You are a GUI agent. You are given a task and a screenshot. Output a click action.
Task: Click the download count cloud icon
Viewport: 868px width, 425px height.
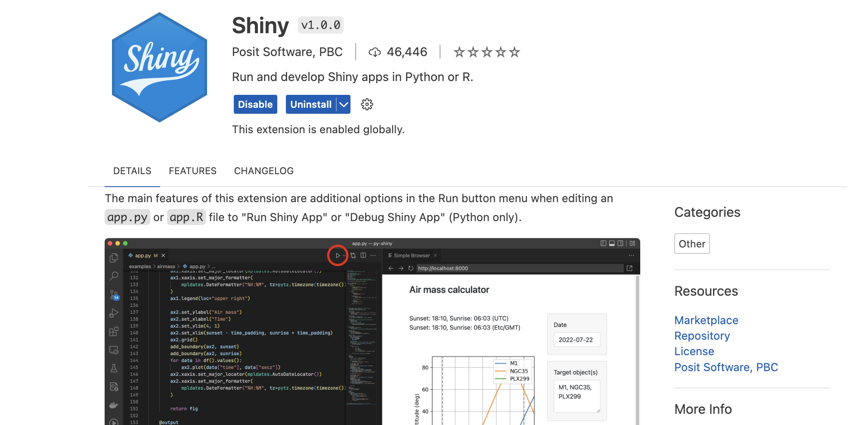point(375,52)
